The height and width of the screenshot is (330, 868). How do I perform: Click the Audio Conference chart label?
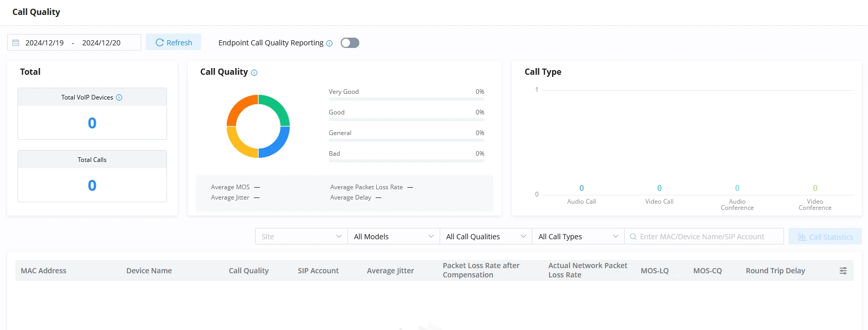click(737, 205)
